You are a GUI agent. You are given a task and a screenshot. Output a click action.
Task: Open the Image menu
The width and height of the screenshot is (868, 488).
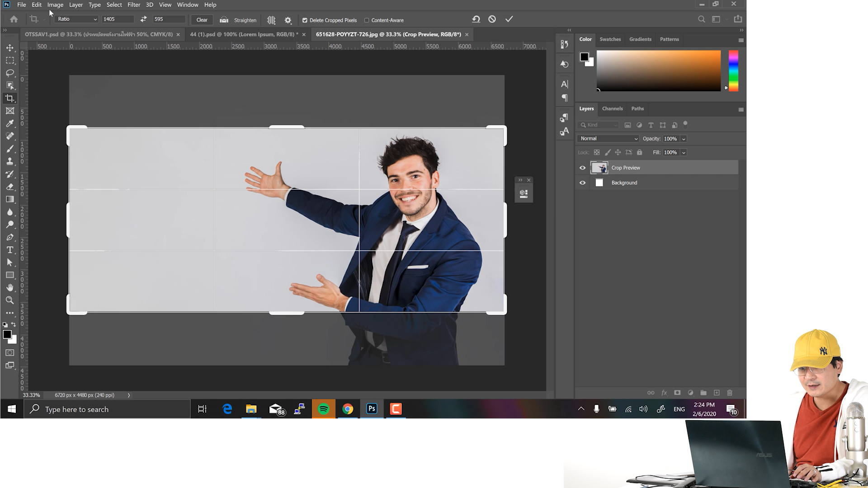pos(55,5)
